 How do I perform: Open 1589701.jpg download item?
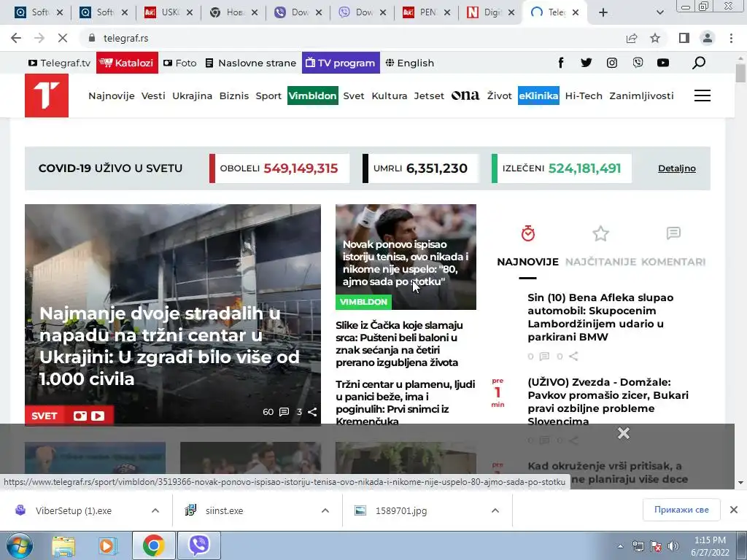[x=401, y=510]
